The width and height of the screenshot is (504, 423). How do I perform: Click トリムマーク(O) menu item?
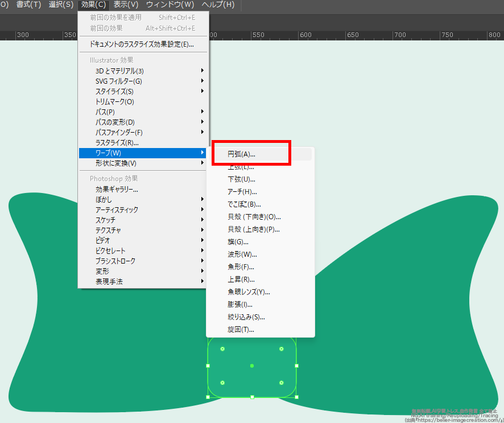(114, 102)
